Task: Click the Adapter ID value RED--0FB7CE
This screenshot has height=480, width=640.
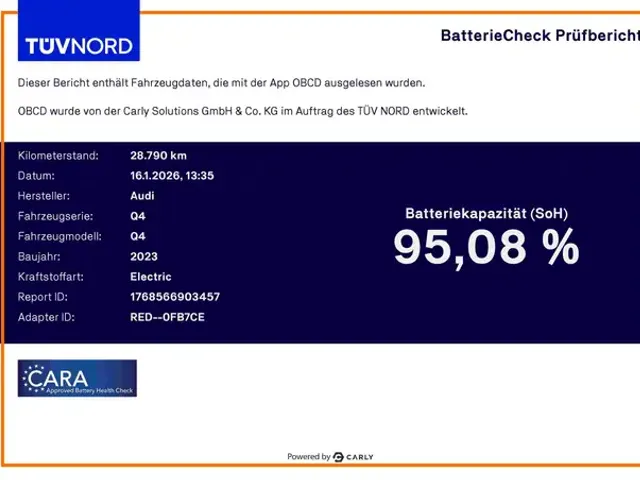Action: pyautogui.click(x=167, y=317)
